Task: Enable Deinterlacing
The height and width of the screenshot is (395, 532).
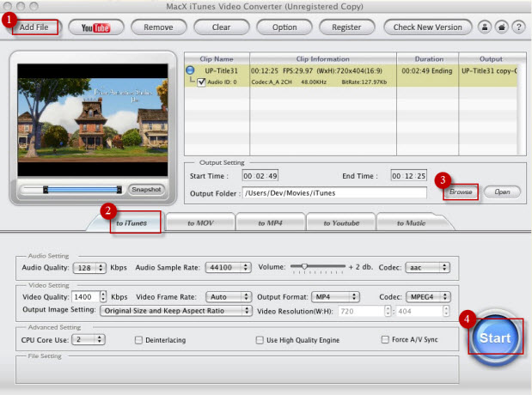Action: click(138, 340)
